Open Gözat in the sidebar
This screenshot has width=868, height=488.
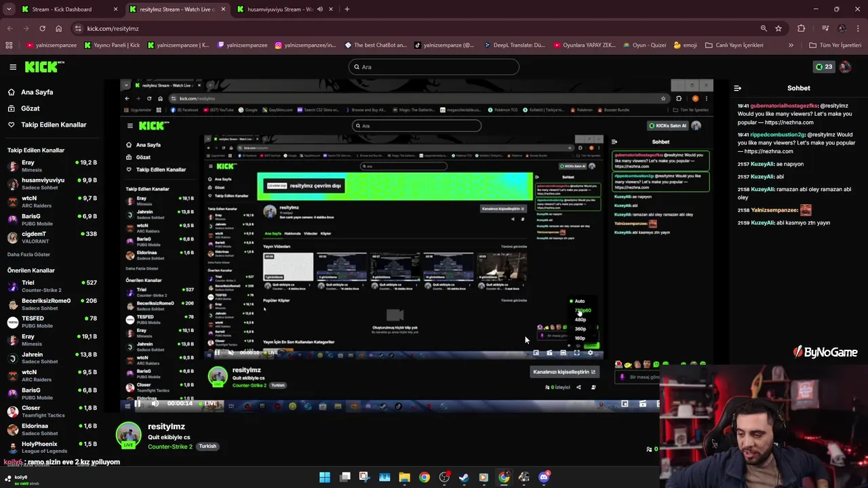(24, 108)
